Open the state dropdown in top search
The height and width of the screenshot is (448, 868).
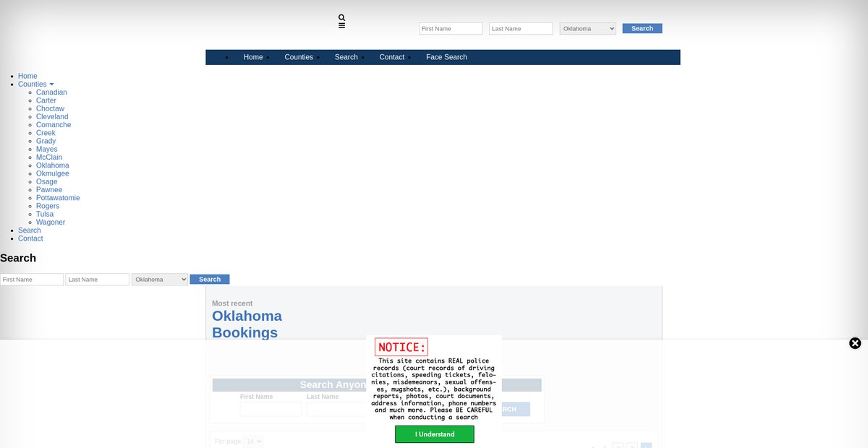point(587,29)
